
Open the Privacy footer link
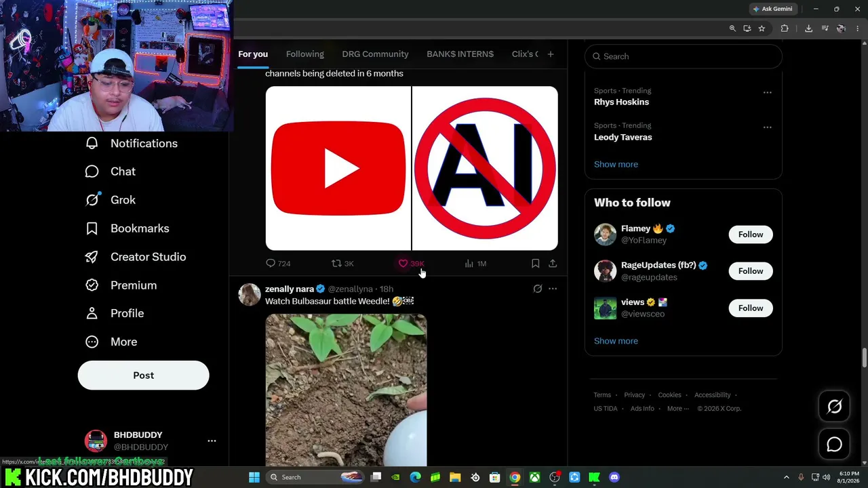tap(634, 395)
